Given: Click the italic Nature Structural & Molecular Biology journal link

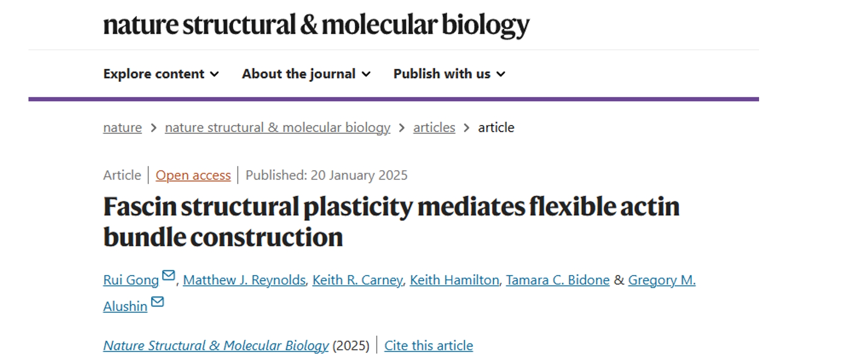Looking at the screenshot, I should point(216,345).
